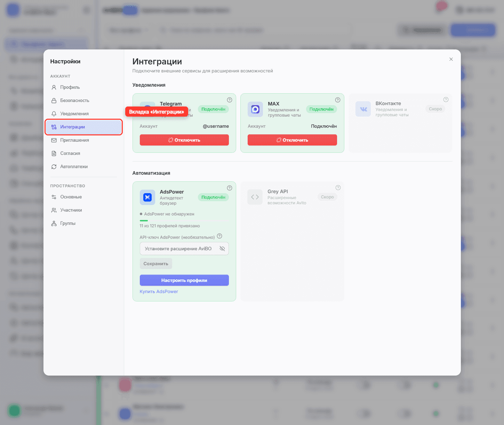Click the ВКонтакте logo icon
The height and width of the screenshot is (425, 504).
click(x=363, y=109)
